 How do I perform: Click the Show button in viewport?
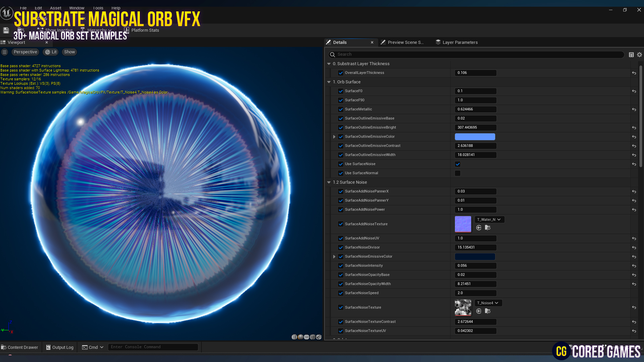(69, 52)
